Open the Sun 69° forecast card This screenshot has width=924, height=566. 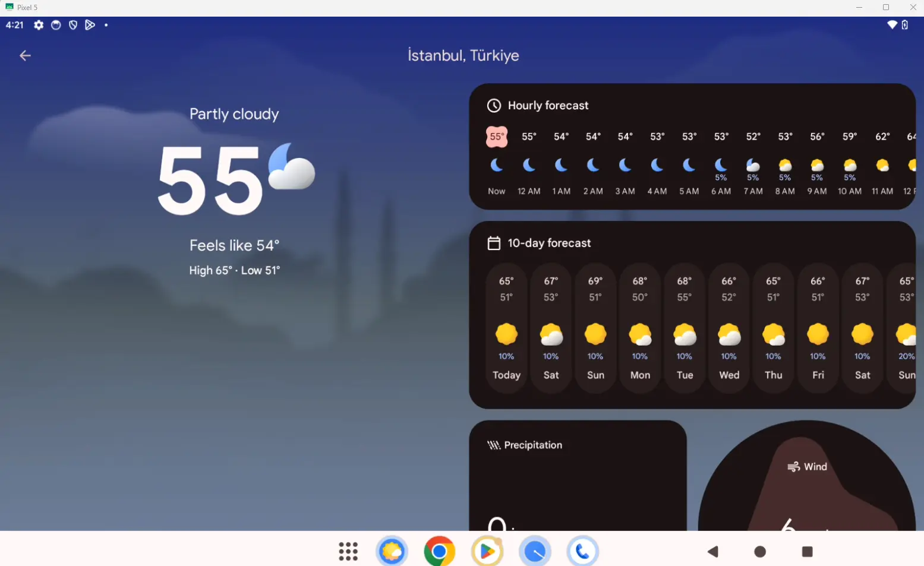[595, 328]
